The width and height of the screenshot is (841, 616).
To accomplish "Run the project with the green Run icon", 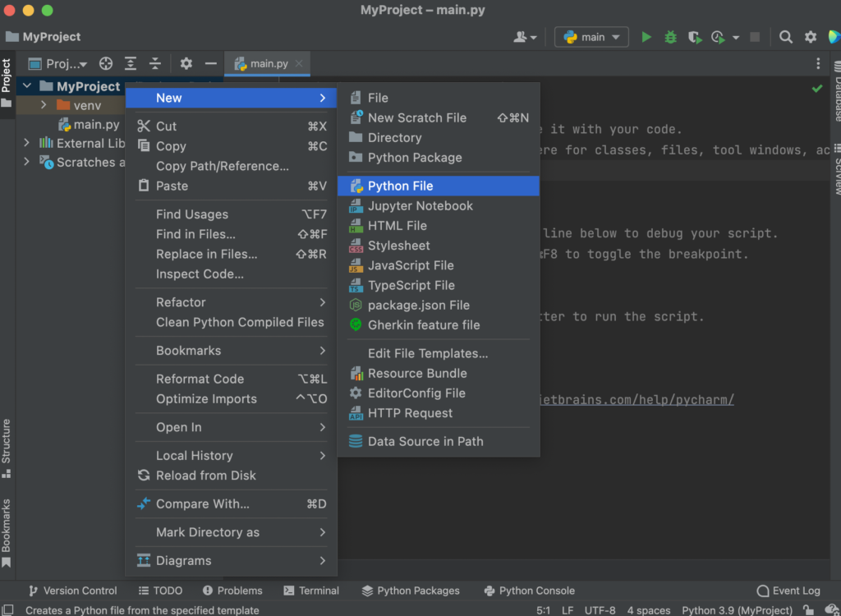I will [646, 37].
